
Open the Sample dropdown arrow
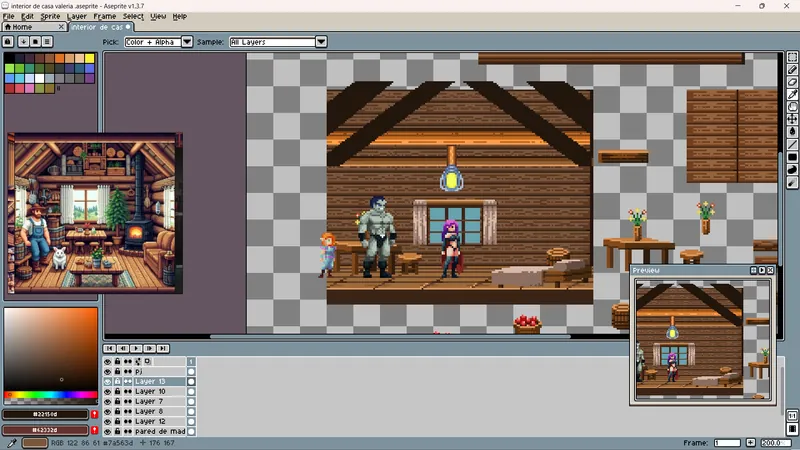[321, 42]
